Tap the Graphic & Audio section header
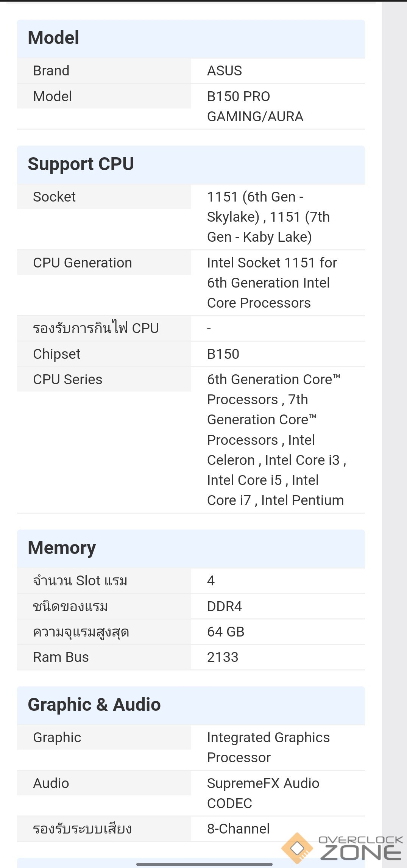407x868 pixels. point(94,705)
